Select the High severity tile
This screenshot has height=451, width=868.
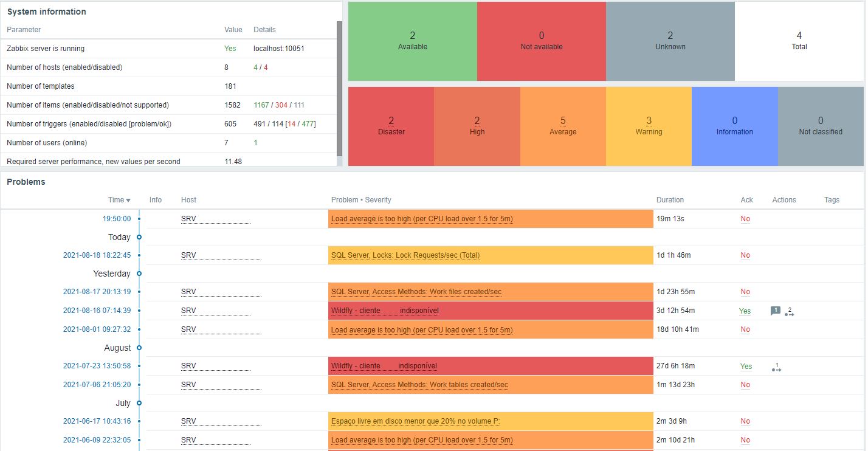pyautogui.click(x=477, y=126)
